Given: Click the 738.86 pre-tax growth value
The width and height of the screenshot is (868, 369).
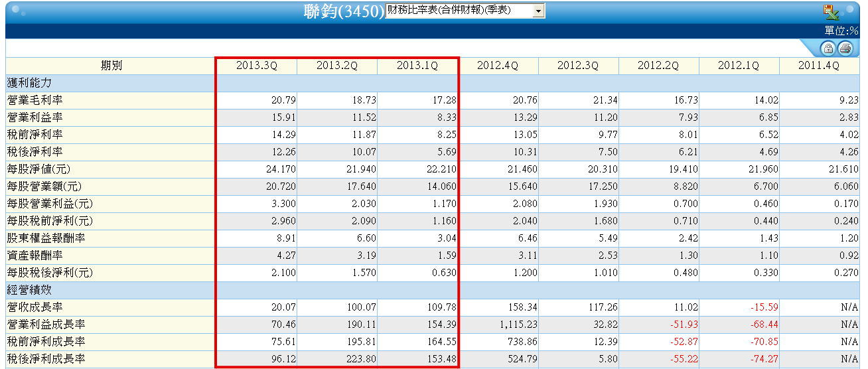Looking at the screenshot, I should point(522,342).
